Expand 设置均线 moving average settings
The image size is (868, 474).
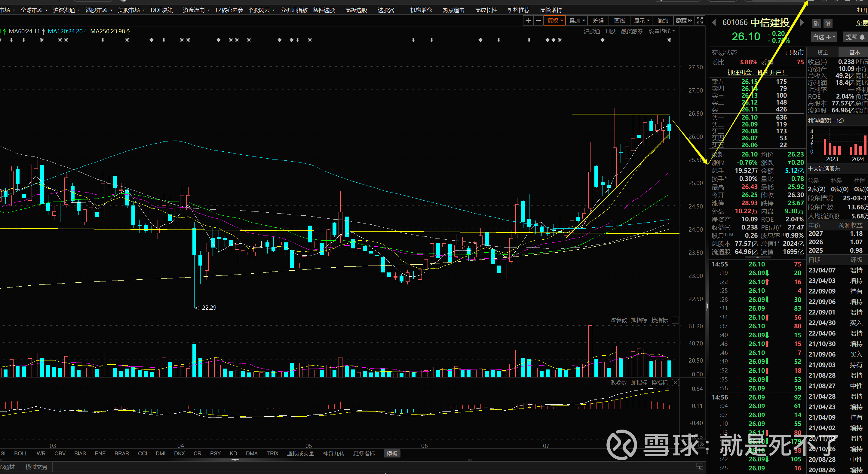coord(662,31)
